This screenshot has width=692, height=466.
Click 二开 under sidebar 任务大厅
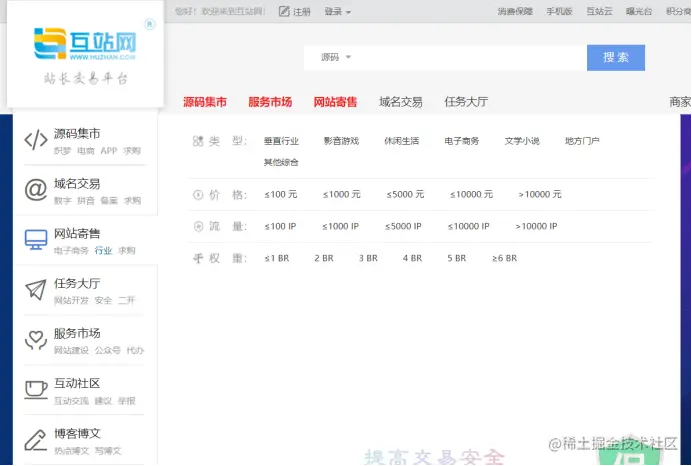click(x=126, y=301)
